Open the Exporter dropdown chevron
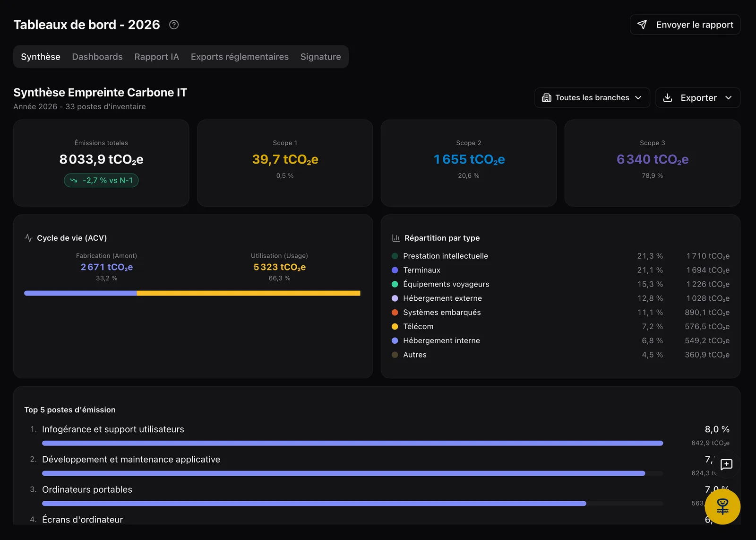756x540 pixels. (729, 98)
